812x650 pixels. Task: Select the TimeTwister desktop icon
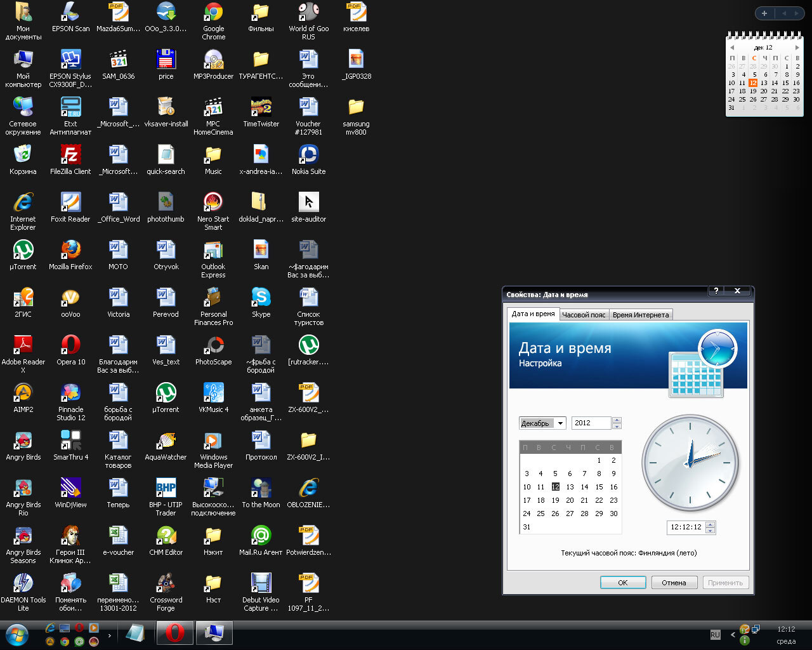coord(261,112)
